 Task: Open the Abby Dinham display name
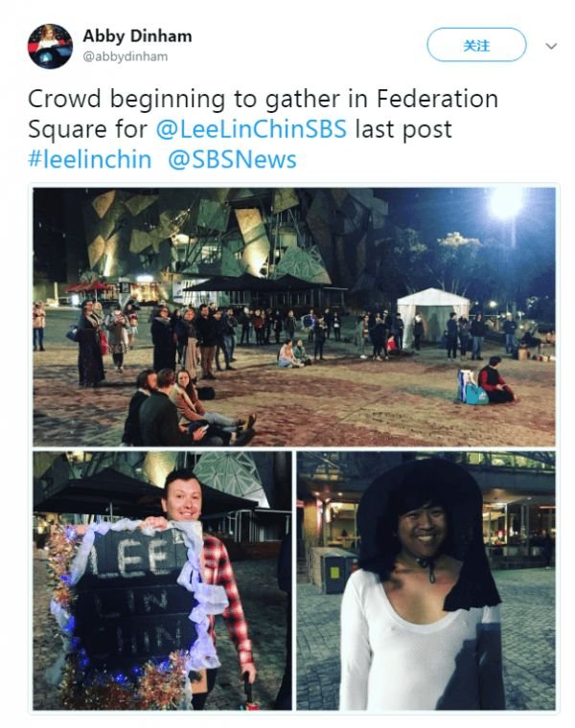(x=137, y=36)
